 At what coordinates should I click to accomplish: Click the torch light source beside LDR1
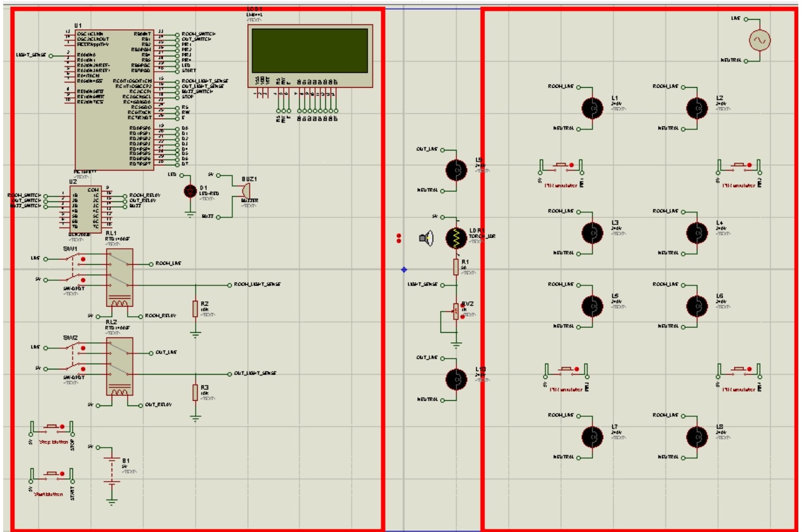[x=426, y=238]
